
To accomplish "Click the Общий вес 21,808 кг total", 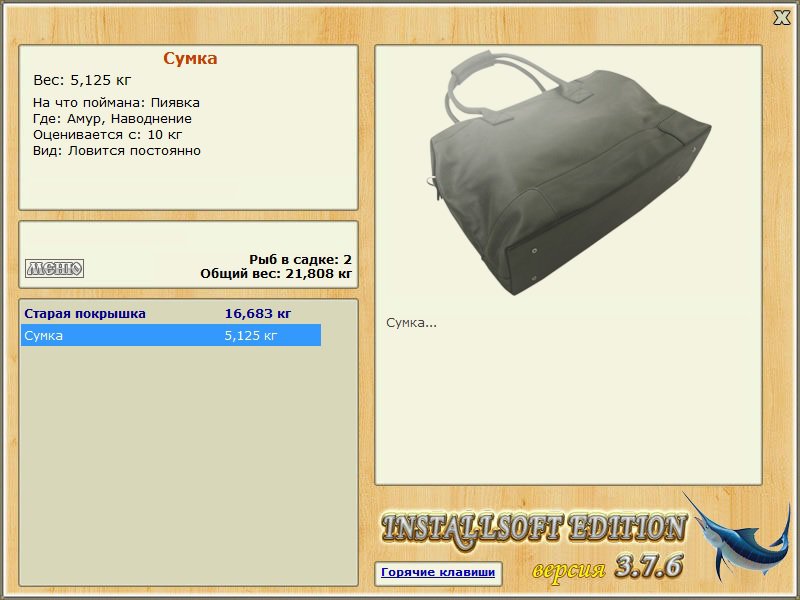I will (276, 273).
